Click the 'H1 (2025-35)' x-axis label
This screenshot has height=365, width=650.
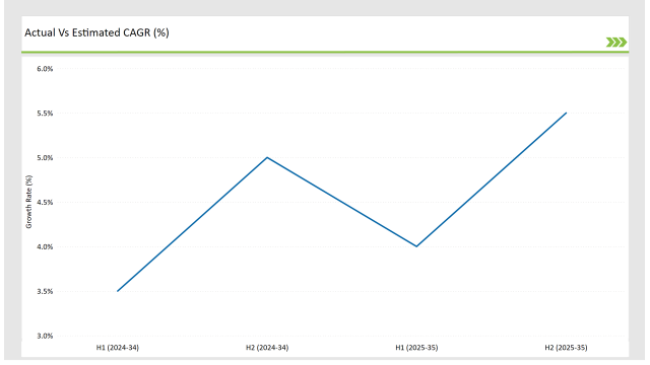(x=417, y=348)
